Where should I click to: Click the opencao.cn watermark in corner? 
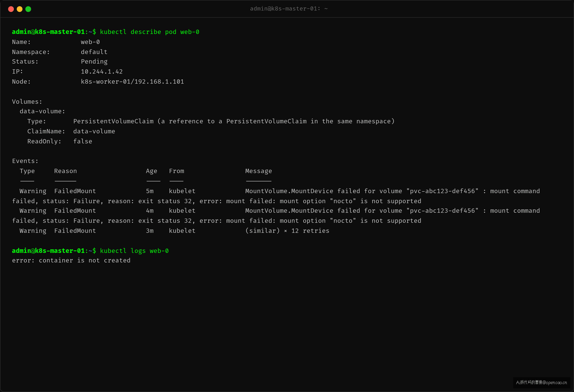(x=541, y=383)
